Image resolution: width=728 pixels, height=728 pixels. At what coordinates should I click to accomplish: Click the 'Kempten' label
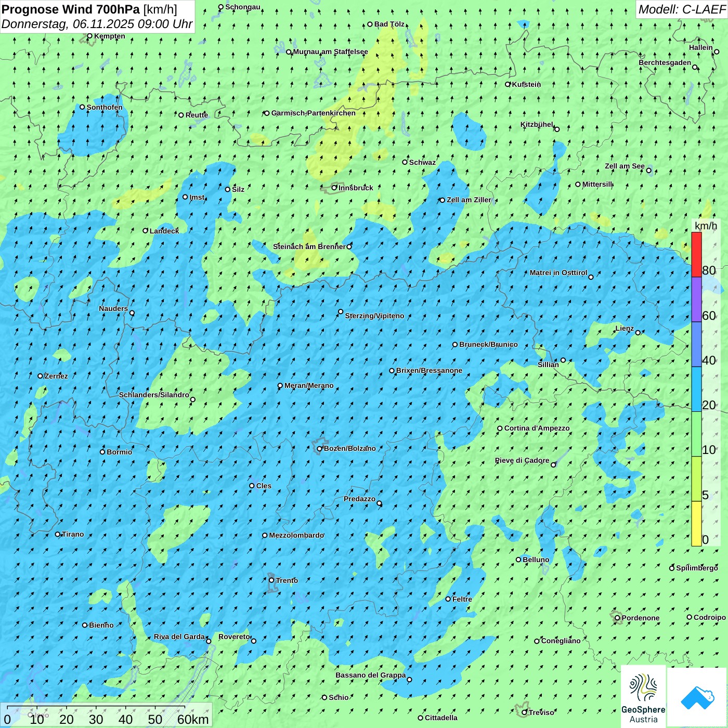109,36
